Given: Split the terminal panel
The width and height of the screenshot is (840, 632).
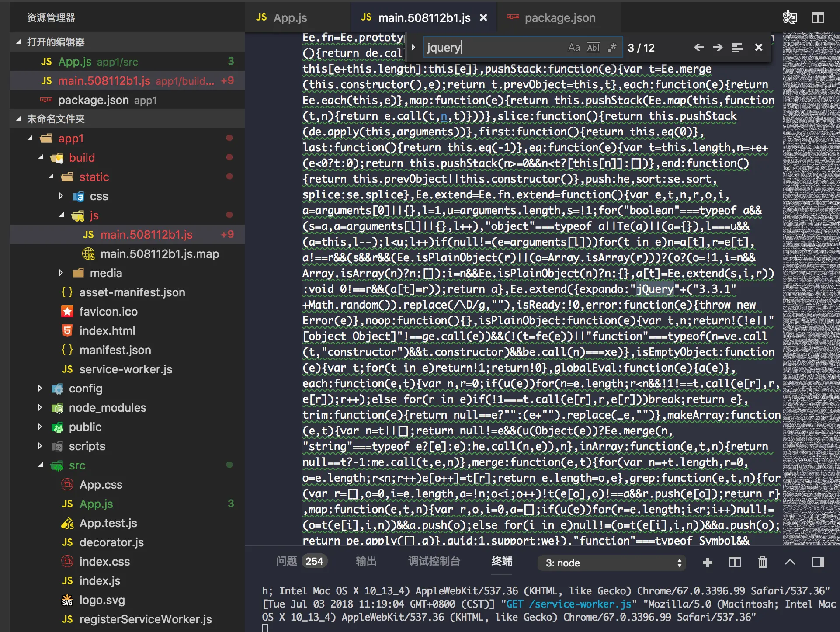Looking at the screenshot, I should click(x=735, y=563).
